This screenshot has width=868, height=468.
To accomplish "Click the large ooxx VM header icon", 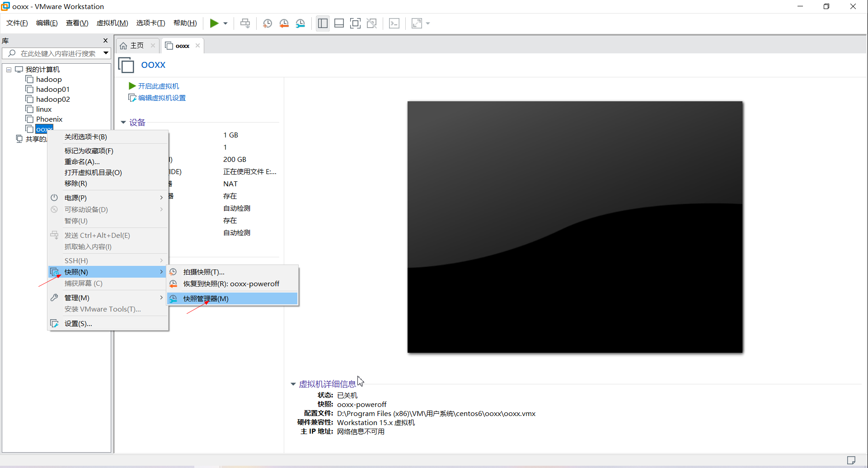I will [126, 65].
